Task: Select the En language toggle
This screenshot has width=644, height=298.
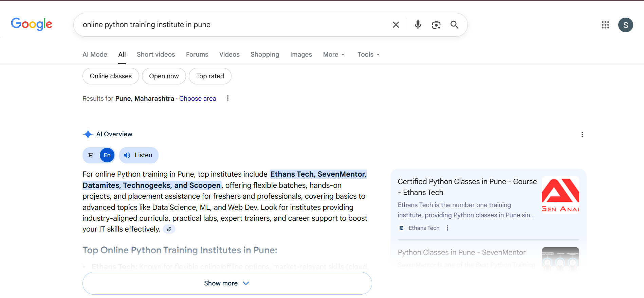Action: (107, 155)
